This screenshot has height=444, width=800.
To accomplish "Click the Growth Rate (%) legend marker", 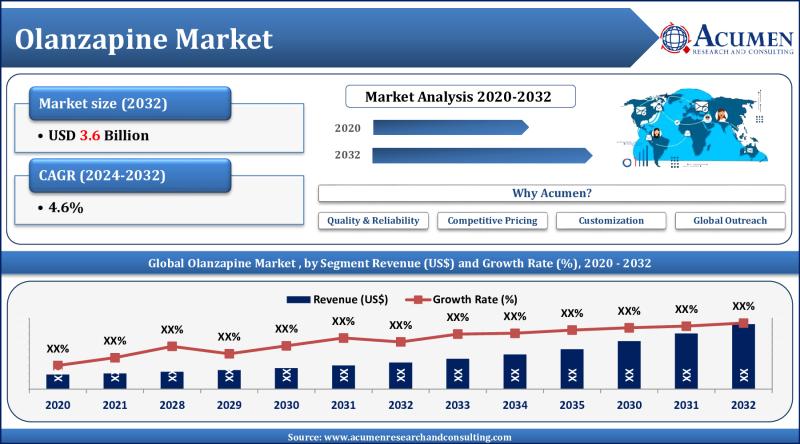I will [x=418, y=300].
